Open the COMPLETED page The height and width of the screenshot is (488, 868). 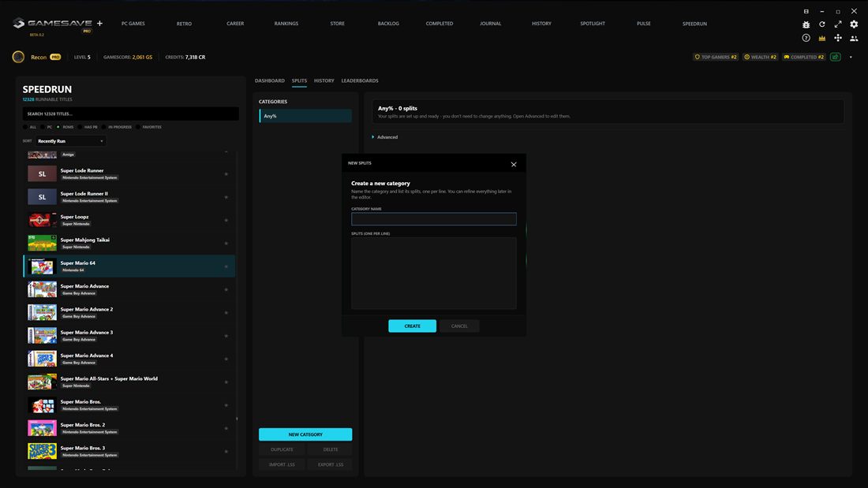pos(439,24)
